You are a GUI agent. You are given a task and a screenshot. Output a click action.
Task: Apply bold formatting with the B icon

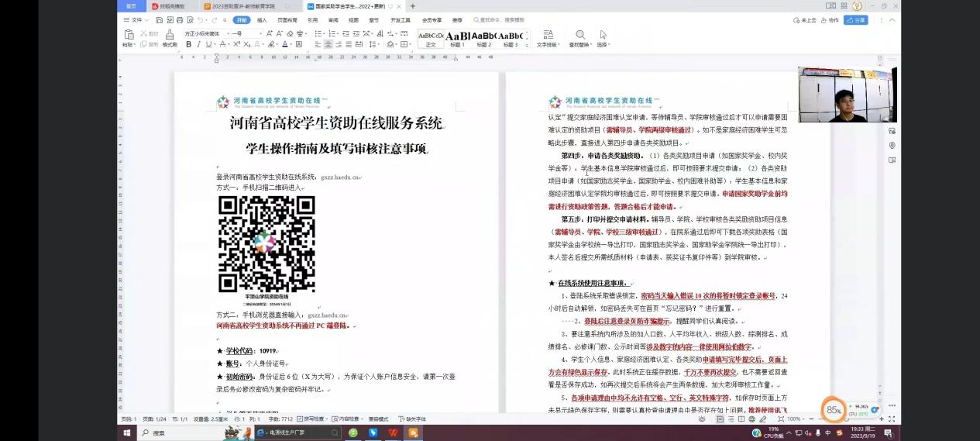[187, 44]
